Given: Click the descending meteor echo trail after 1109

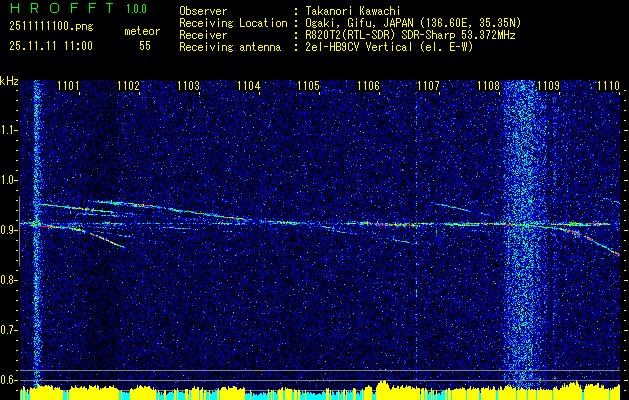Looking at the screenshot, I should [588, 240].
